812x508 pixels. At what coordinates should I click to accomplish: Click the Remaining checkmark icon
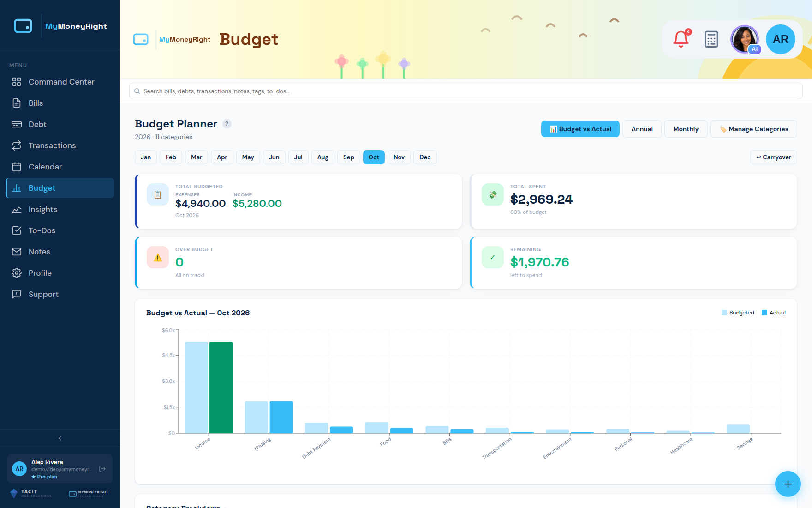[x=493, y=257]
